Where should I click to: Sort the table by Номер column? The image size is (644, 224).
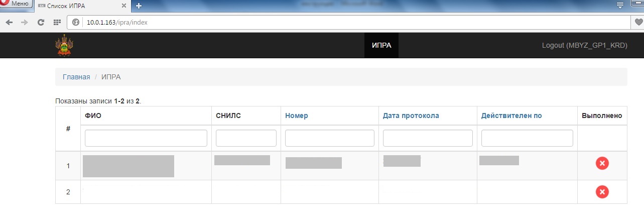click(296, 116)
